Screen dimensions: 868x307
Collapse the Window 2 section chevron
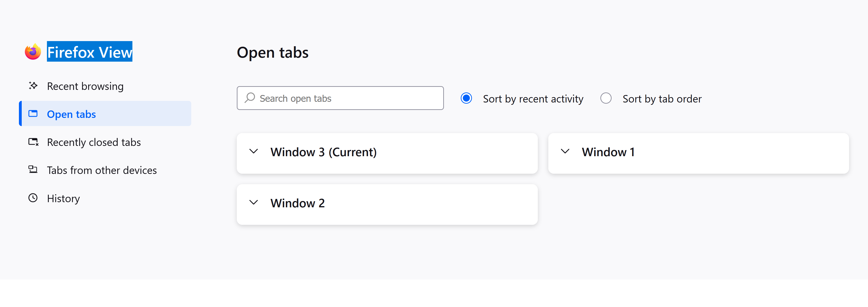click(x=254, y=203)
